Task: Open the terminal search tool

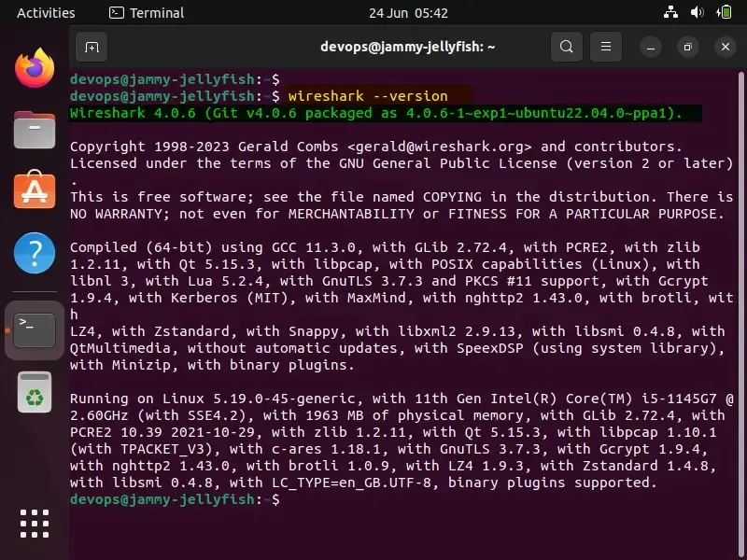Action: pos(566,47)
